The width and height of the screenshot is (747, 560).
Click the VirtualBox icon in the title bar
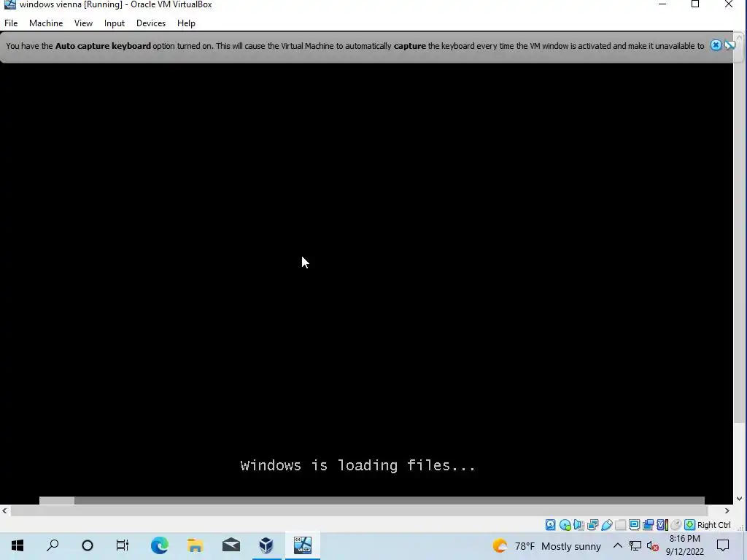9,4
